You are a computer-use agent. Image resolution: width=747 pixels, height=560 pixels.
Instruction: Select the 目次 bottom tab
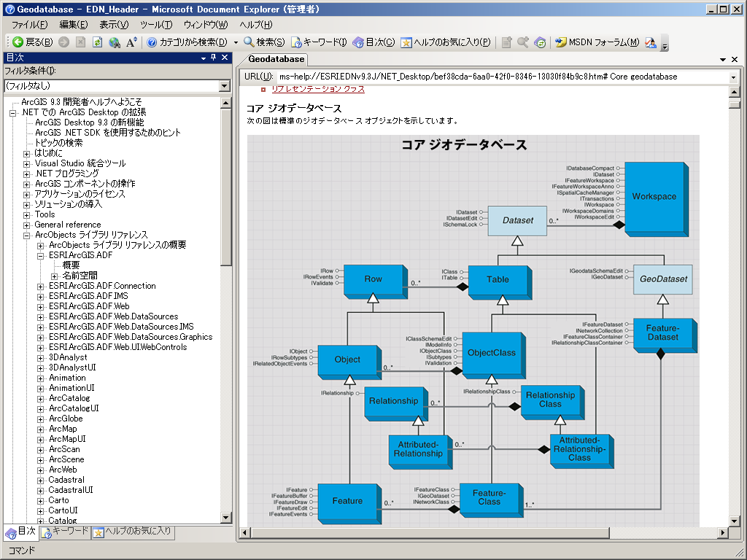[x=20, y=532]
